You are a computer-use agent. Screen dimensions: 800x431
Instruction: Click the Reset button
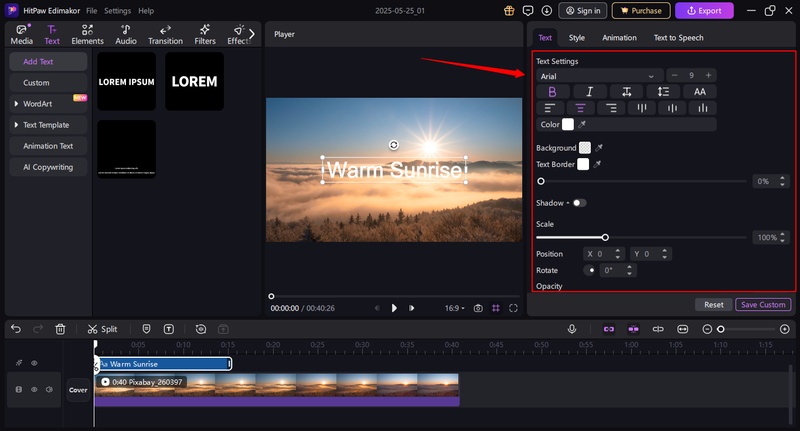click(x=713, y=305)
